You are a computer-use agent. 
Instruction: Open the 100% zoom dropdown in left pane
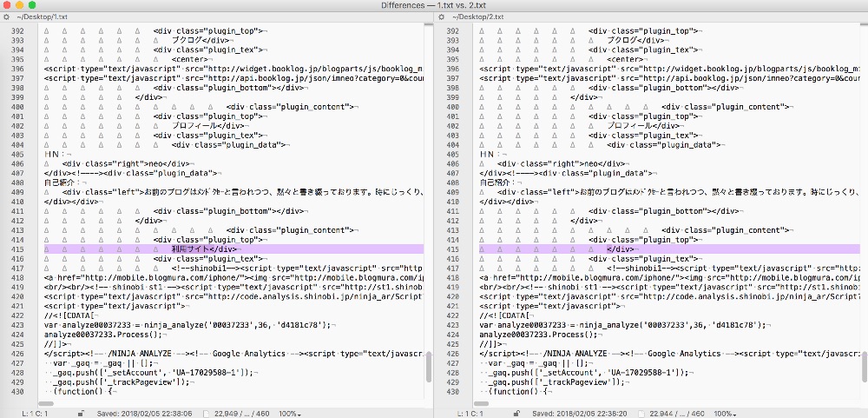click(290, 414)
